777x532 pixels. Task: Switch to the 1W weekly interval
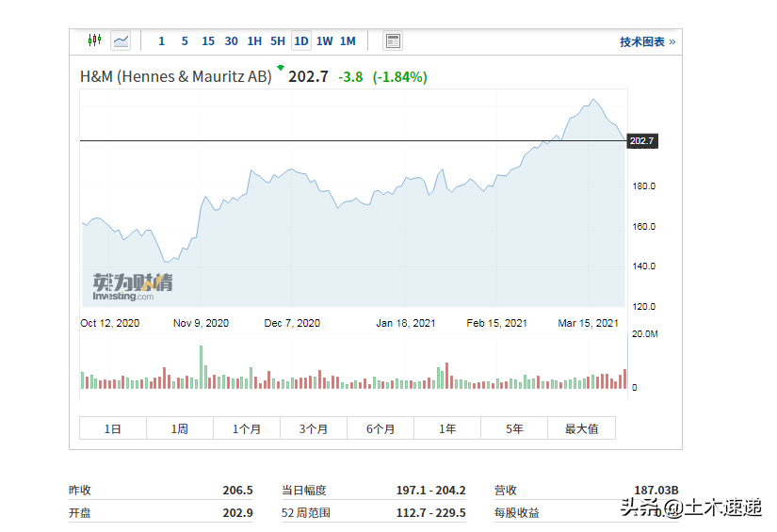point(325,41)
